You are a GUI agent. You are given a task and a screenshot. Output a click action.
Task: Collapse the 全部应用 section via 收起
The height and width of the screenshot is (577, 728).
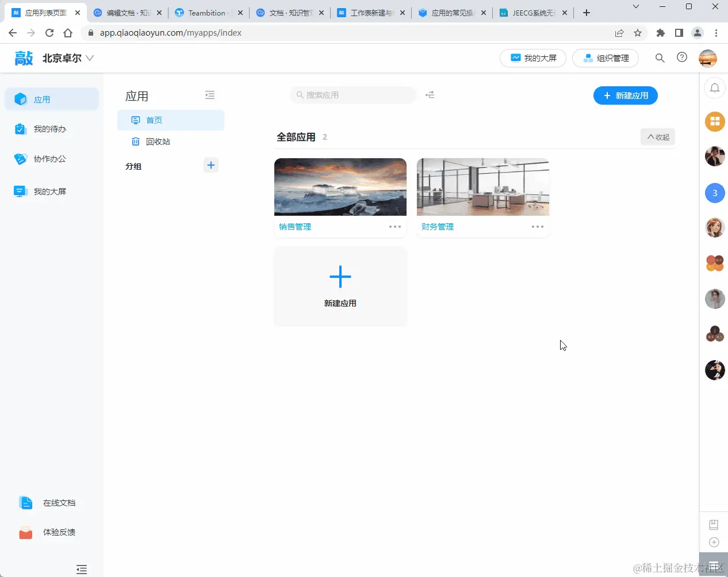pos(658,137)
